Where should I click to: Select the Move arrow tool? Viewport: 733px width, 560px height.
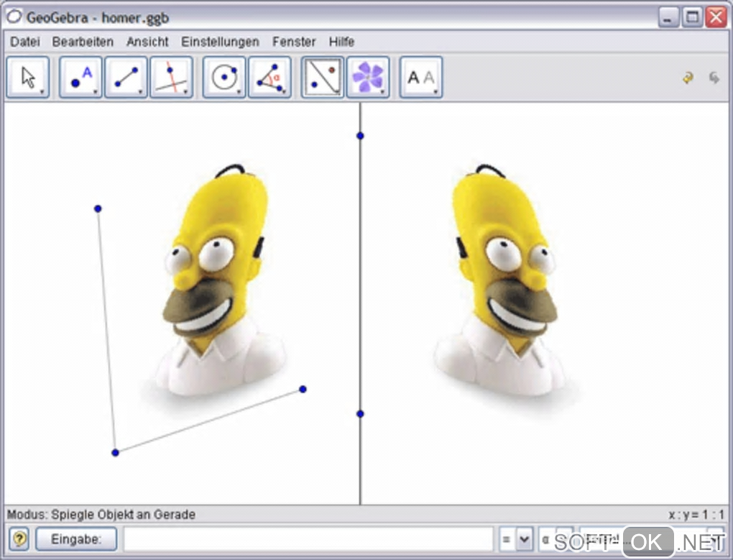click(27, 77)
